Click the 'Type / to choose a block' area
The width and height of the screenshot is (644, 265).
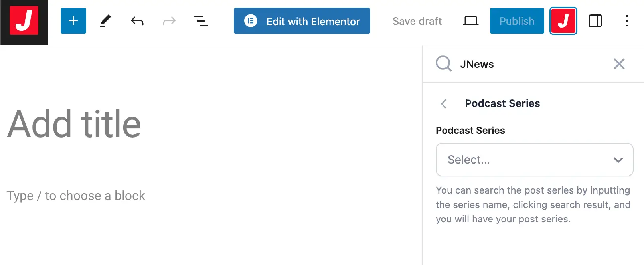(x=76, y=196)
